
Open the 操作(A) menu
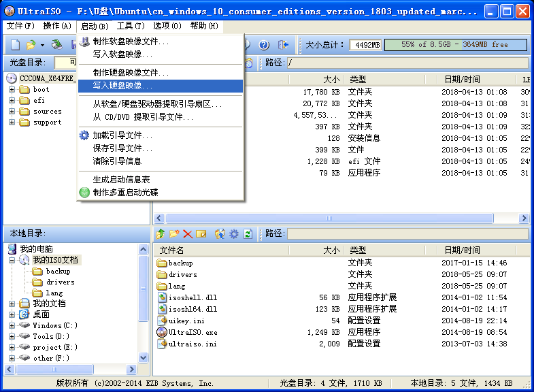(x=57, y=26)
